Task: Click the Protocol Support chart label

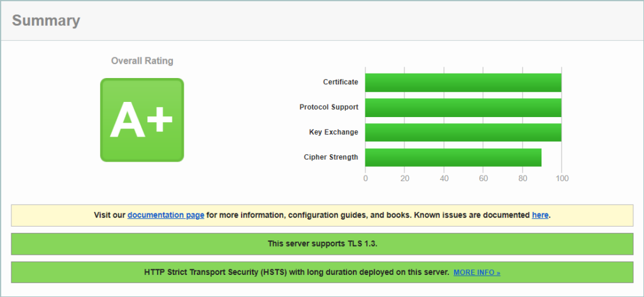Action: click(x=328, y=107)
